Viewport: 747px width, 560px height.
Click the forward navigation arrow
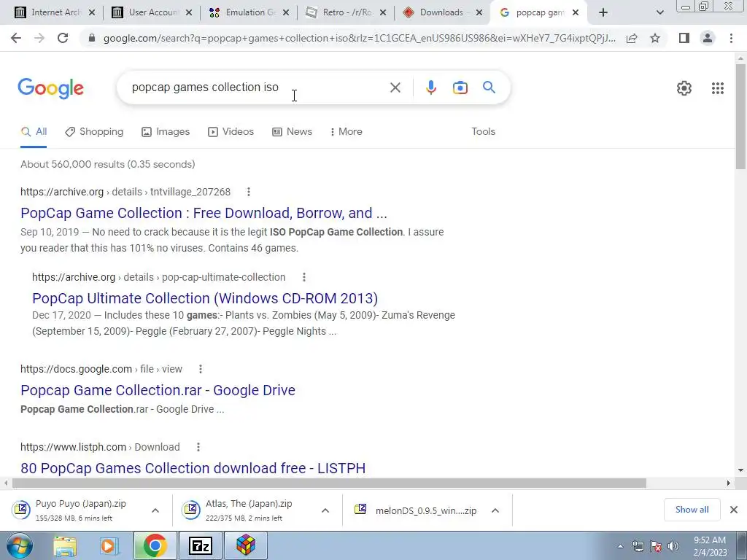(x=39, y=38)
